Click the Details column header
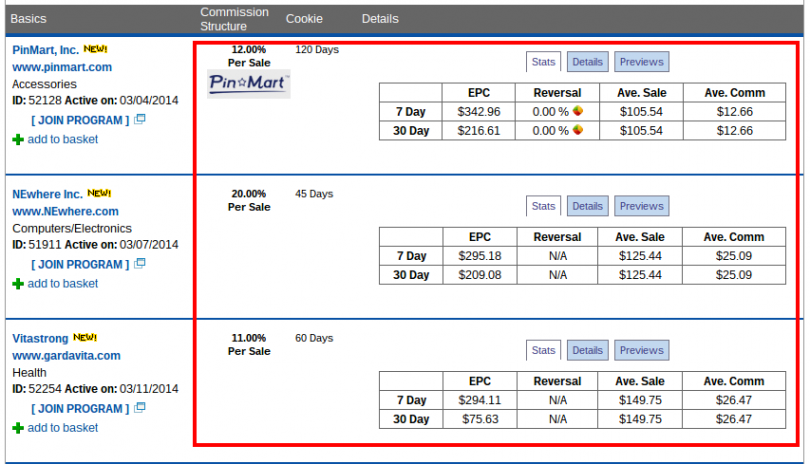This screenshot has width=810, height=464. 380,19
